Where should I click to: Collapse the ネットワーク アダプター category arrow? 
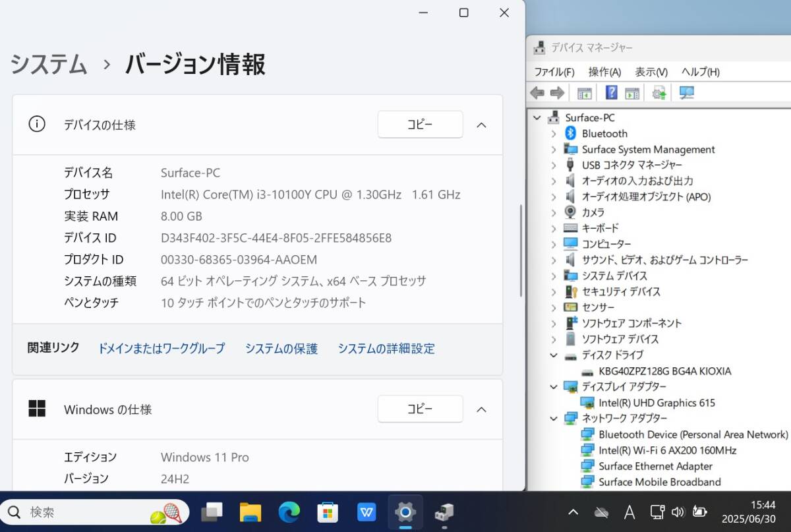[554, 419]
